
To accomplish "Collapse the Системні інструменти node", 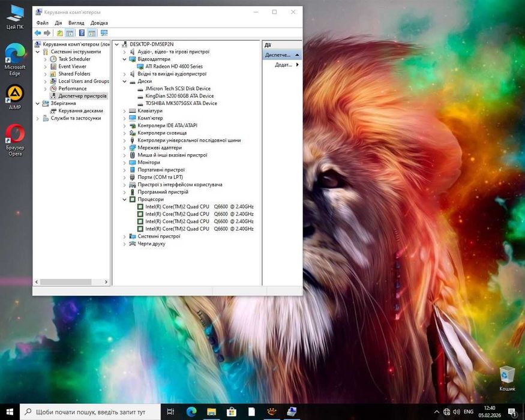I will (37, 52).
